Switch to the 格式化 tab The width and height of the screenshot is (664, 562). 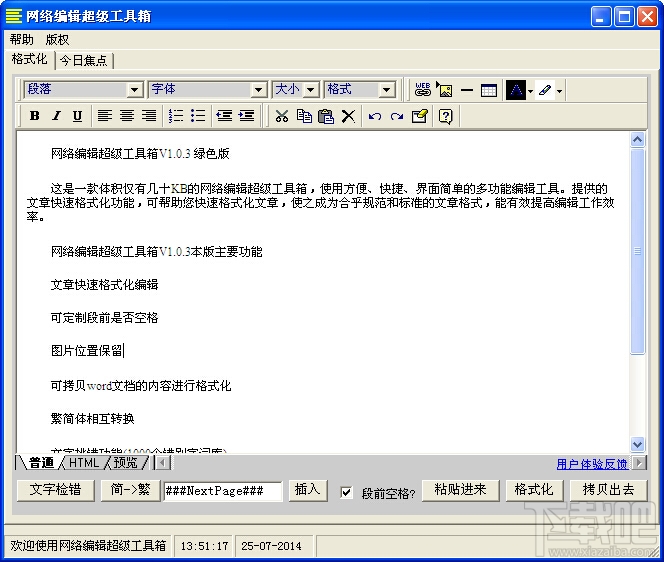click(x=29, y=59)
